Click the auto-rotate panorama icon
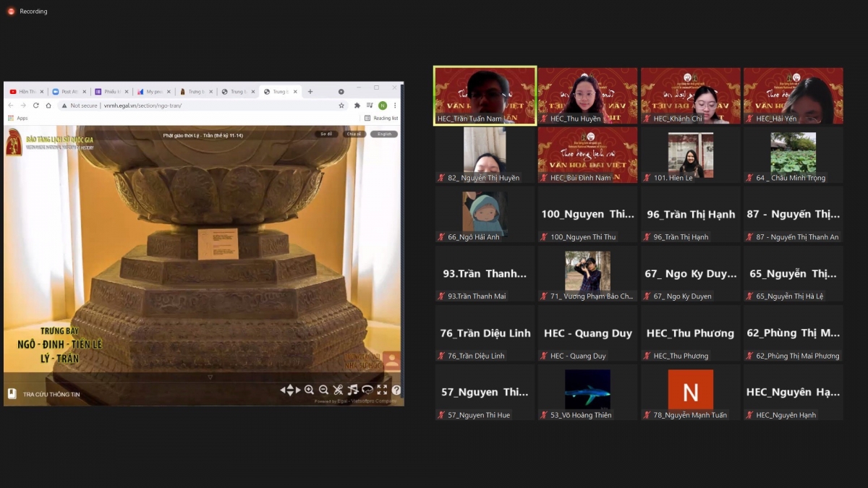The image size is (868, 488). pyautogui.click(x=367, y=390)
